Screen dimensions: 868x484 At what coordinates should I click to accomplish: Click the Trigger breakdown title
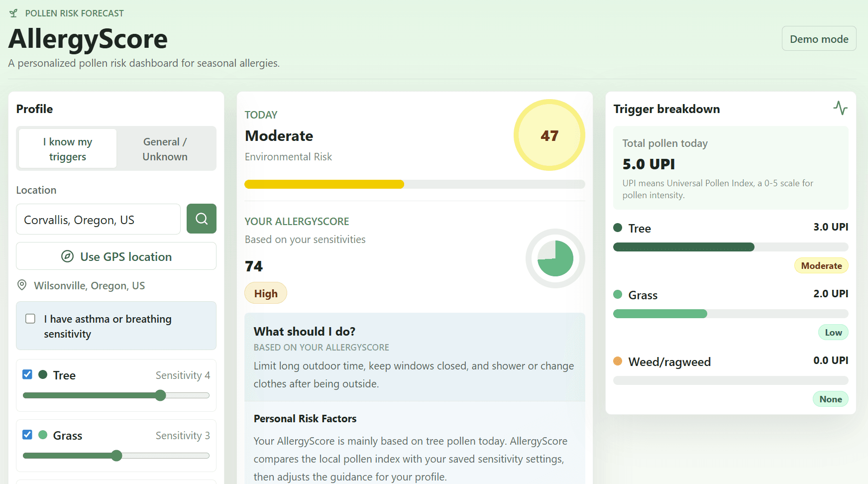click(666, 109)
